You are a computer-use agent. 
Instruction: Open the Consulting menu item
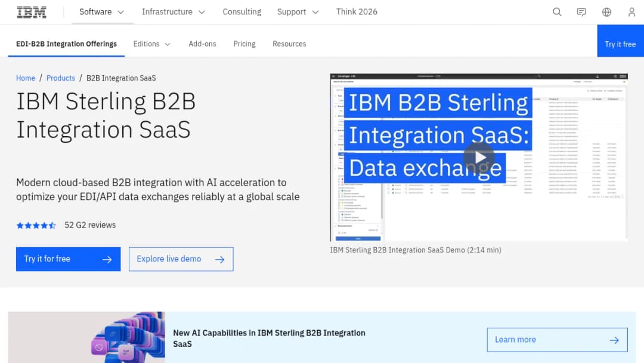coord(242,12)
